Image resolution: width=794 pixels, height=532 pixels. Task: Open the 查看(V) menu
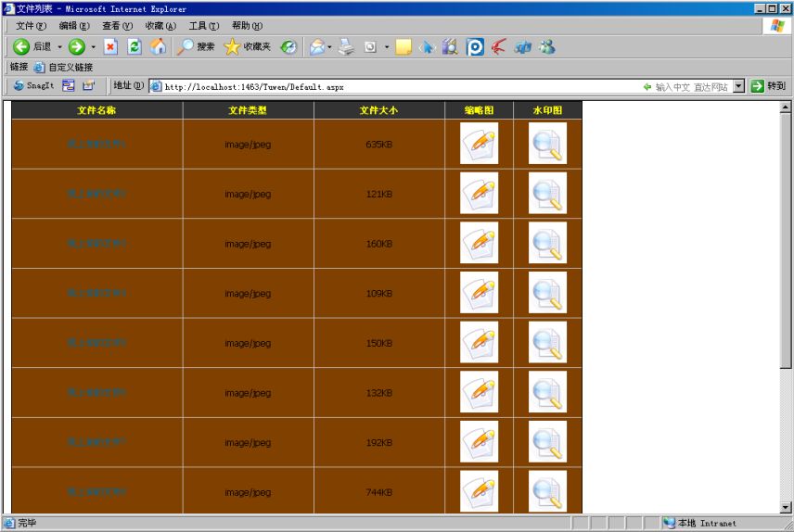click(118, 25)
